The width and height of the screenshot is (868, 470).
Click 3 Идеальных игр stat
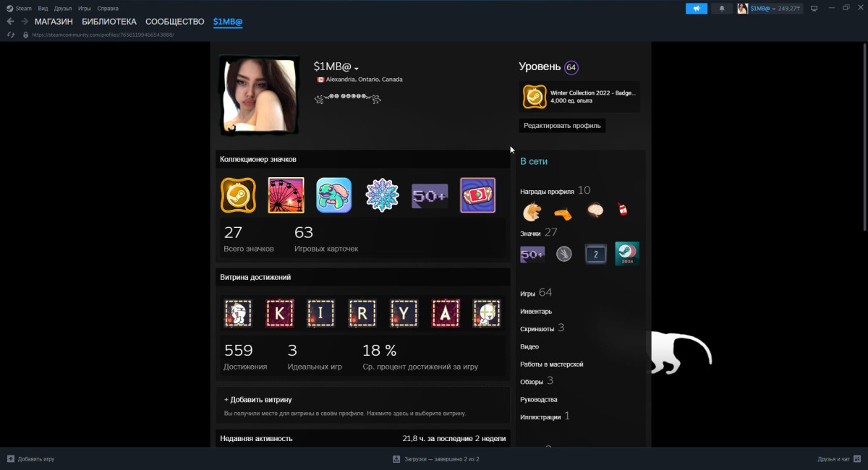315,358
